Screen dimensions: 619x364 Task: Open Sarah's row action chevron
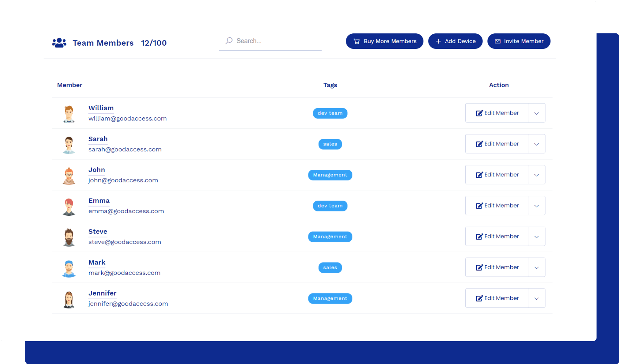[536, 144]
